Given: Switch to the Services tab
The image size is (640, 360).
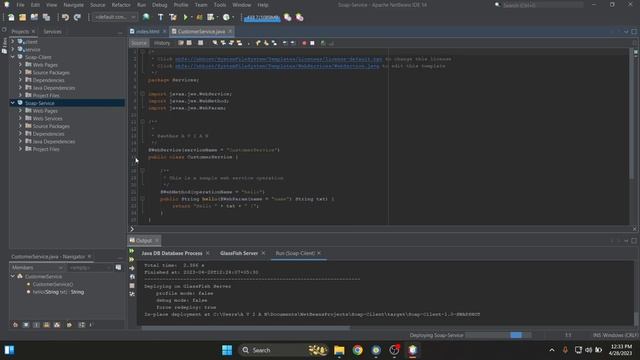Looking at the screenshot, I should [52, 32].
